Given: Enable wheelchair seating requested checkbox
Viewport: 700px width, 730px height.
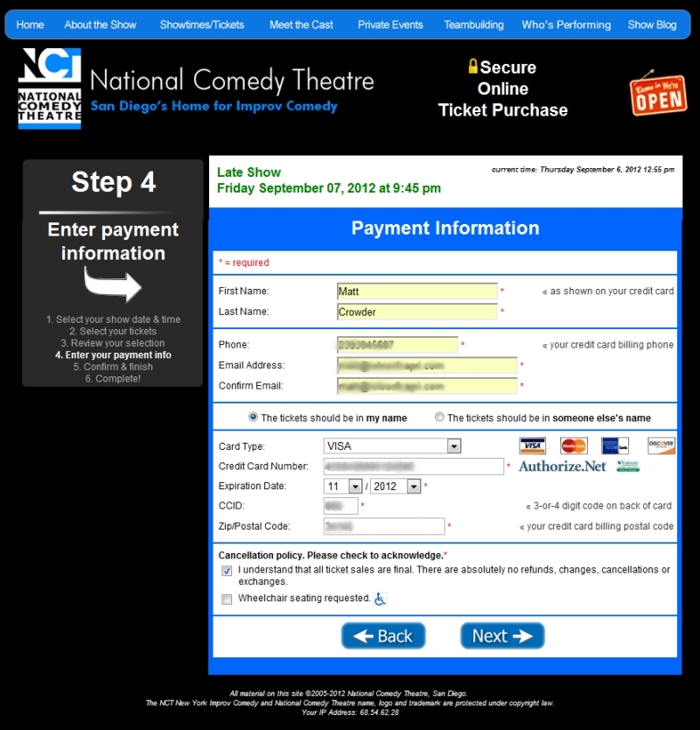Looking at the screenshot, I should tap(227, 600).
